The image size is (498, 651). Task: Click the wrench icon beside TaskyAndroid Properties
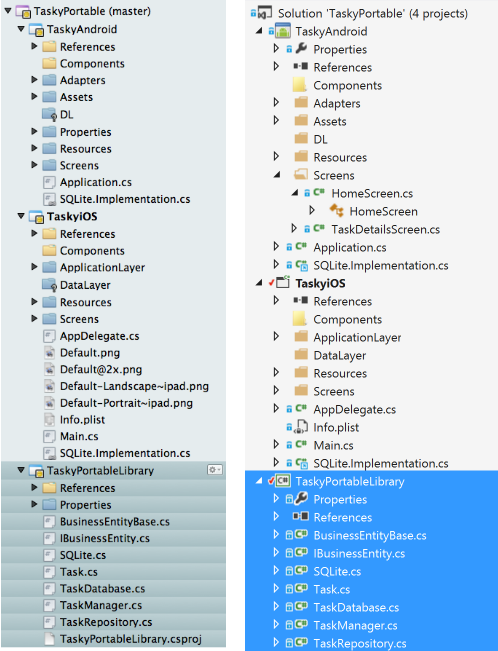click(x=301, y=49)
